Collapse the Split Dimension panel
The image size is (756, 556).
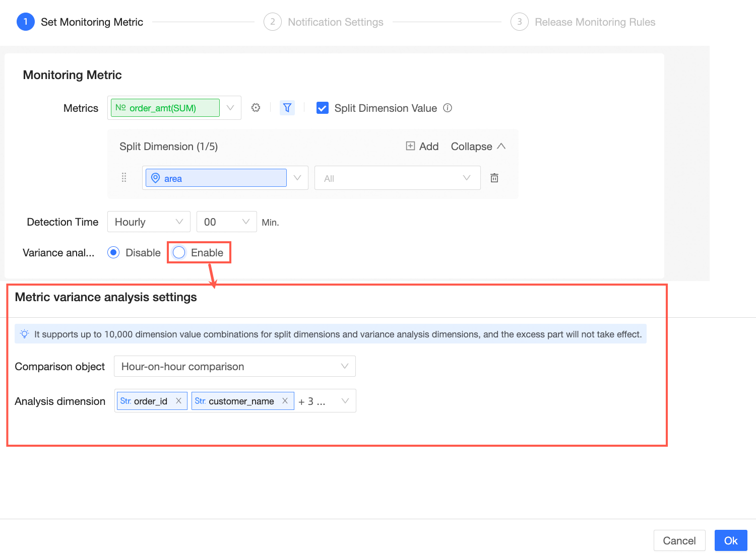(478, 146)
